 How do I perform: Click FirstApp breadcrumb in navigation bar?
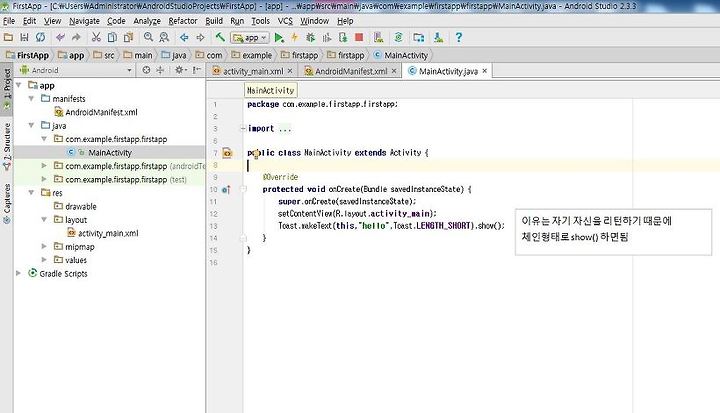(x=28, y=55)
